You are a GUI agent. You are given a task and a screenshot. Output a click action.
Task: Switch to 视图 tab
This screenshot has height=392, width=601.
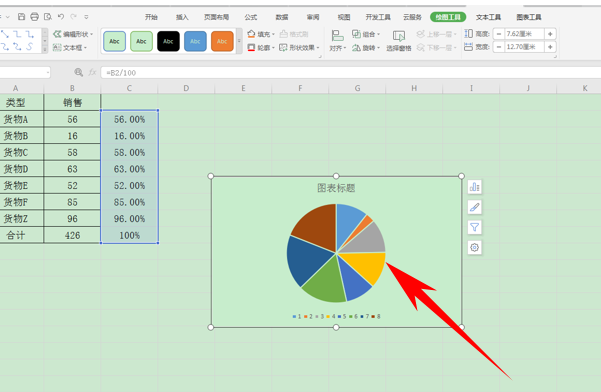pos(344,17)
